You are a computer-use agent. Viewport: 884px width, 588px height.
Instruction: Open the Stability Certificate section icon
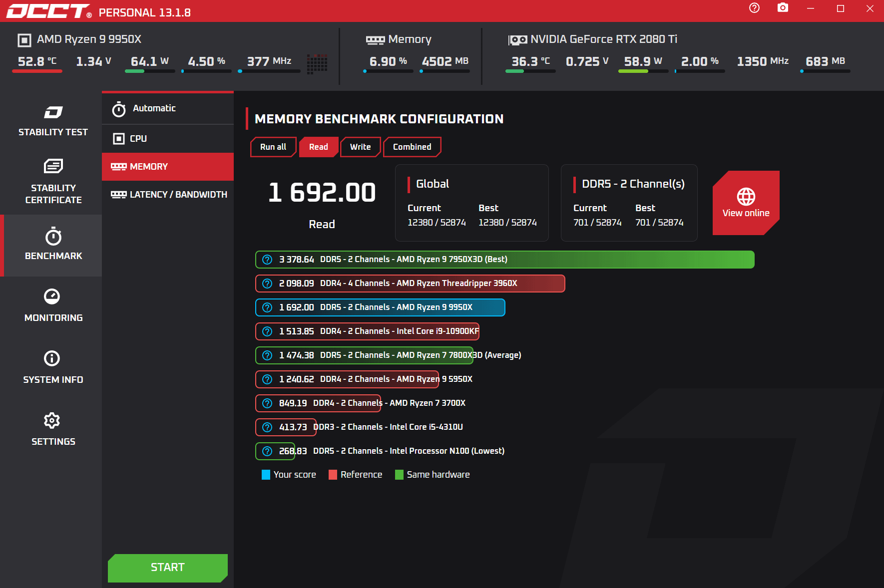pos(53,166)
